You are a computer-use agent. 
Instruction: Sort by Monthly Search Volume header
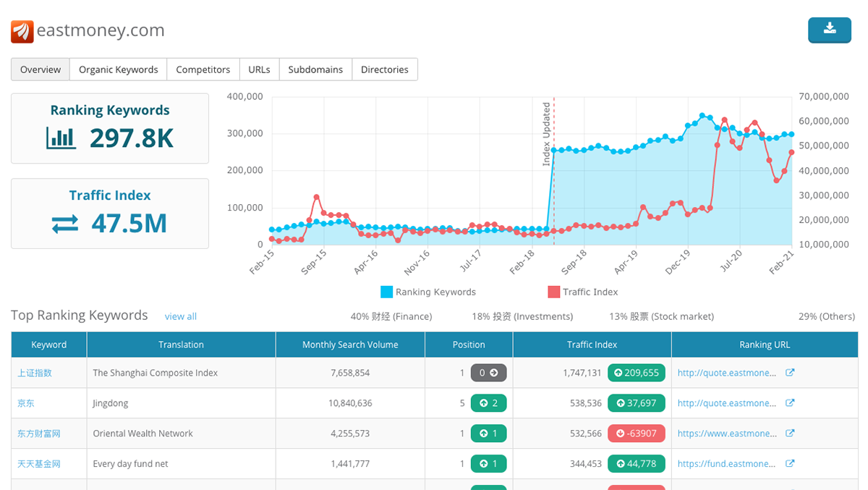(x=350, y=345)
